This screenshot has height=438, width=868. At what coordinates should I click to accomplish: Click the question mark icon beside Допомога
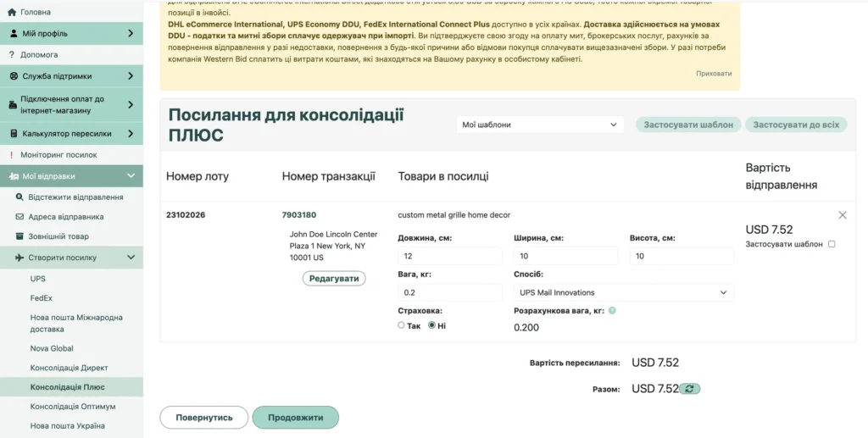point(12,55)
